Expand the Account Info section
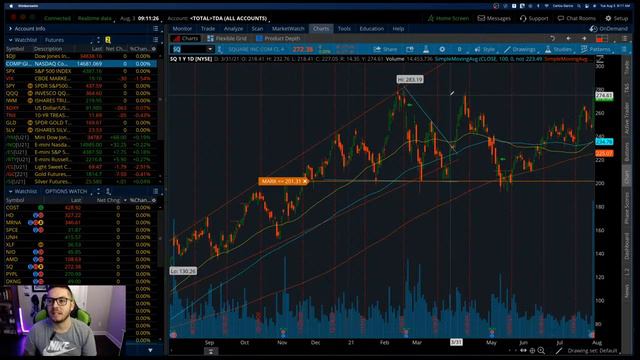Image resolution: width=640 pixels, height=360 pixels. coord(10,29)
